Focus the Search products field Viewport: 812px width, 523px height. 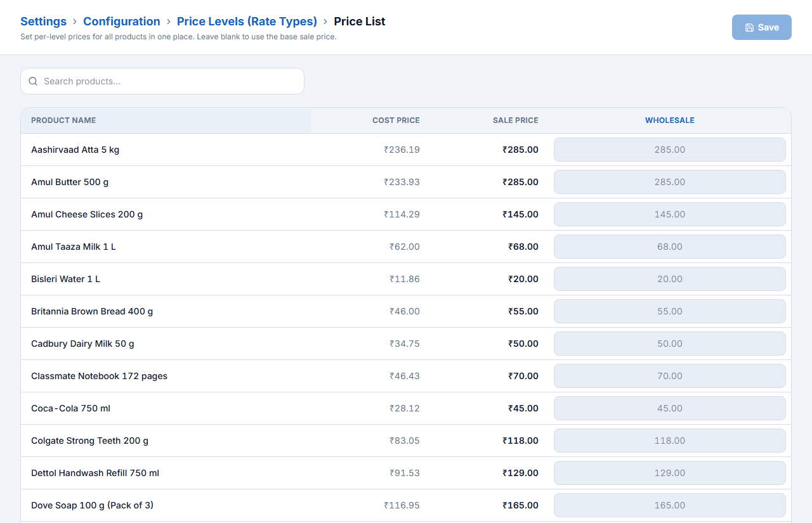pyautogui.click(x=162, y=81)
